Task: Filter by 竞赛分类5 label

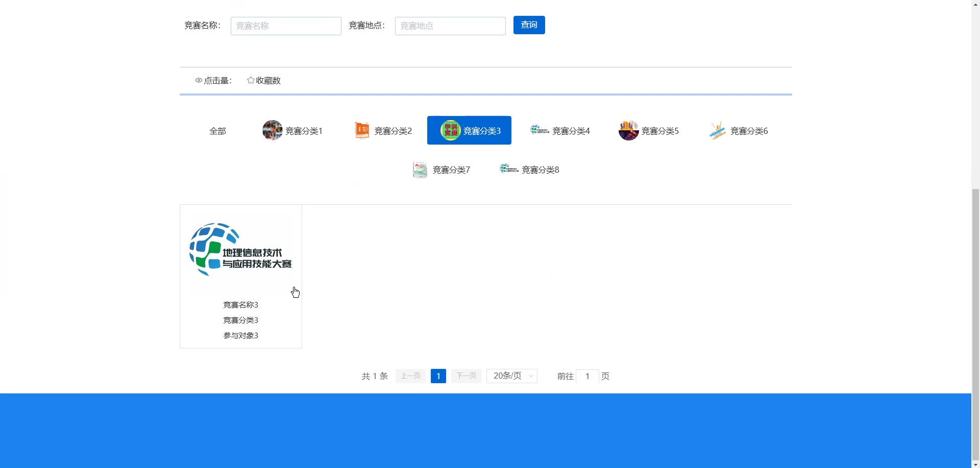Action: pyautogui.click(x=660, y=131)
